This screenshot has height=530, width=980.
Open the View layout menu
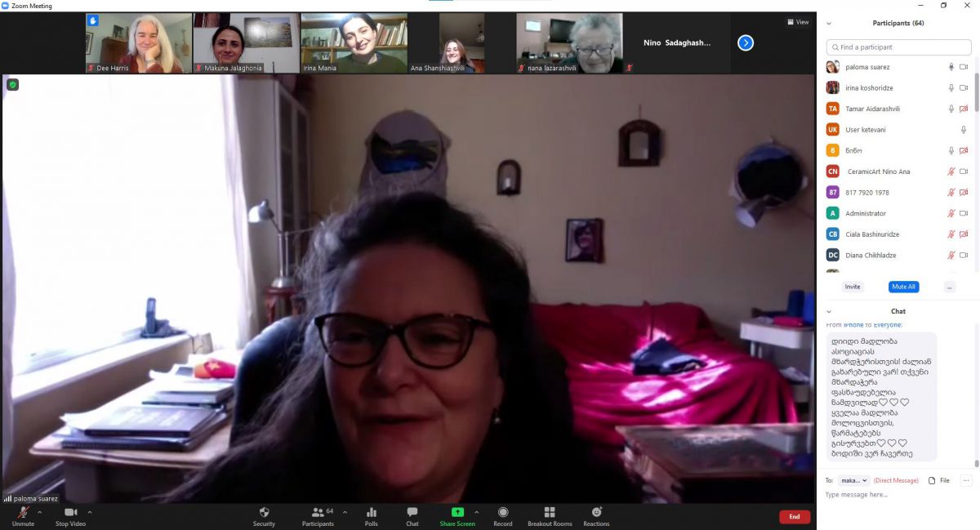[798, 22]
